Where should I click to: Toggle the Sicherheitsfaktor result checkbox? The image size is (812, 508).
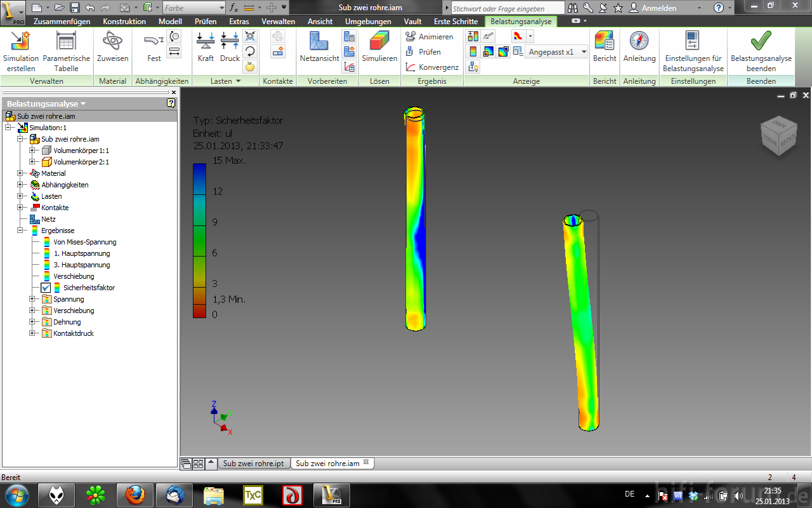[x=46, y=288]
